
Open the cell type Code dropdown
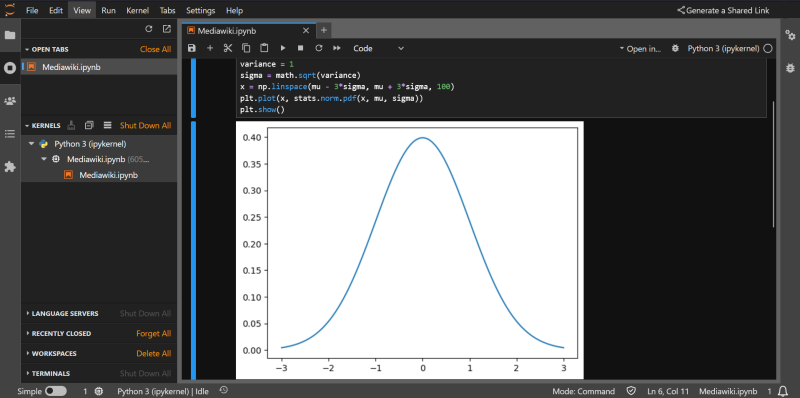[x=379, y=48]
